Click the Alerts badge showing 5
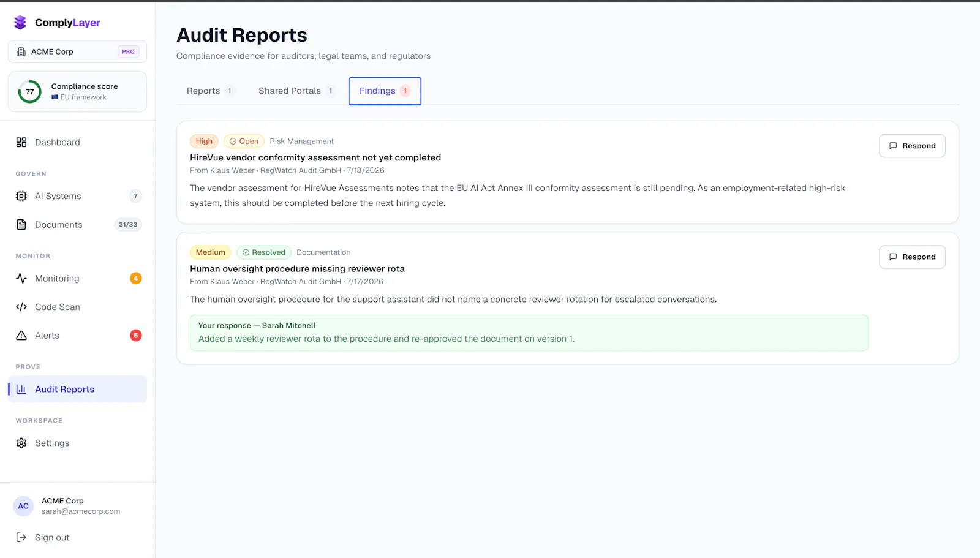 click(136, 336)
